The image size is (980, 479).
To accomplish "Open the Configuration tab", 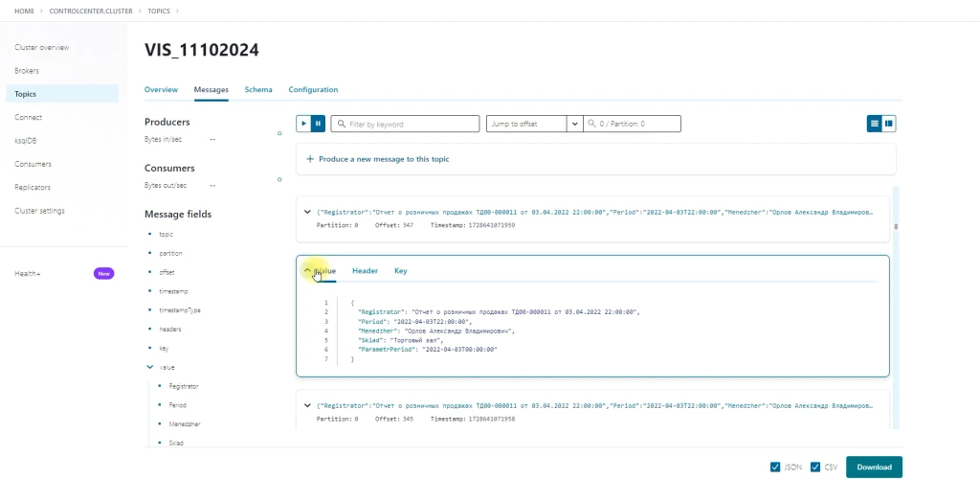I will tap(313, 90).
